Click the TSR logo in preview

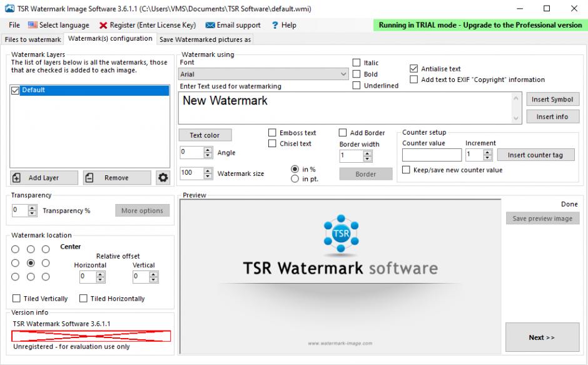point(341,234)
